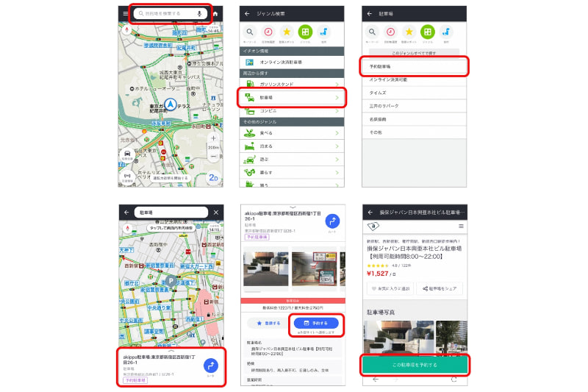Select star favorites tab on 駐車場 category screen
588x392 pixels.
[409, 32]
